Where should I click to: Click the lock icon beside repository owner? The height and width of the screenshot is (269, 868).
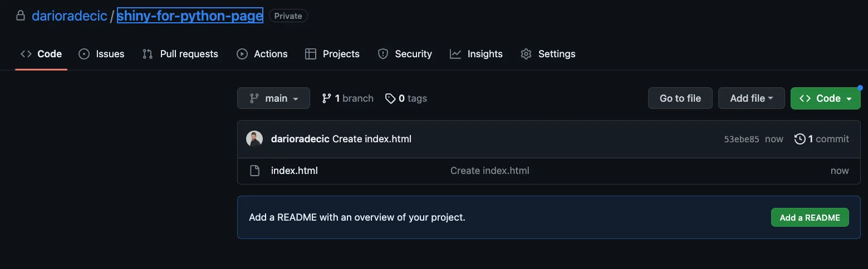(x=21, y=16)
